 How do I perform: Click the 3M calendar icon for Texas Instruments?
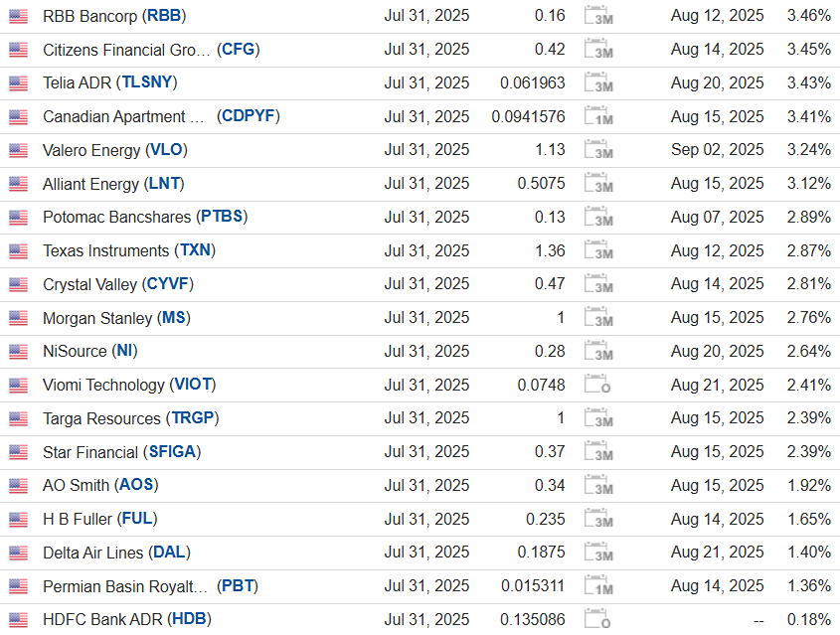tap(597, 250)
